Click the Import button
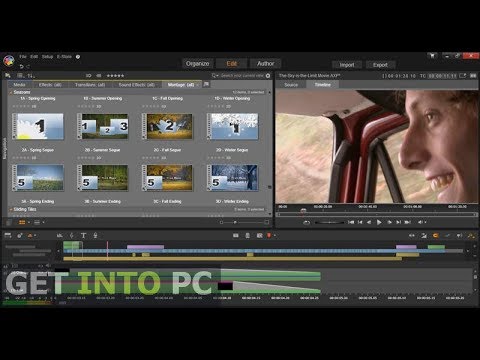The width and height of the screenshot is (480, 360). pyautogui.click(x=347, y=65)
